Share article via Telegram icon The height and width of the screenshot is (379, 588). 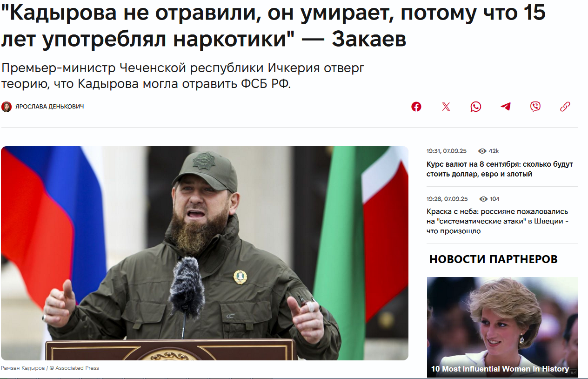[x=506, y=107]
